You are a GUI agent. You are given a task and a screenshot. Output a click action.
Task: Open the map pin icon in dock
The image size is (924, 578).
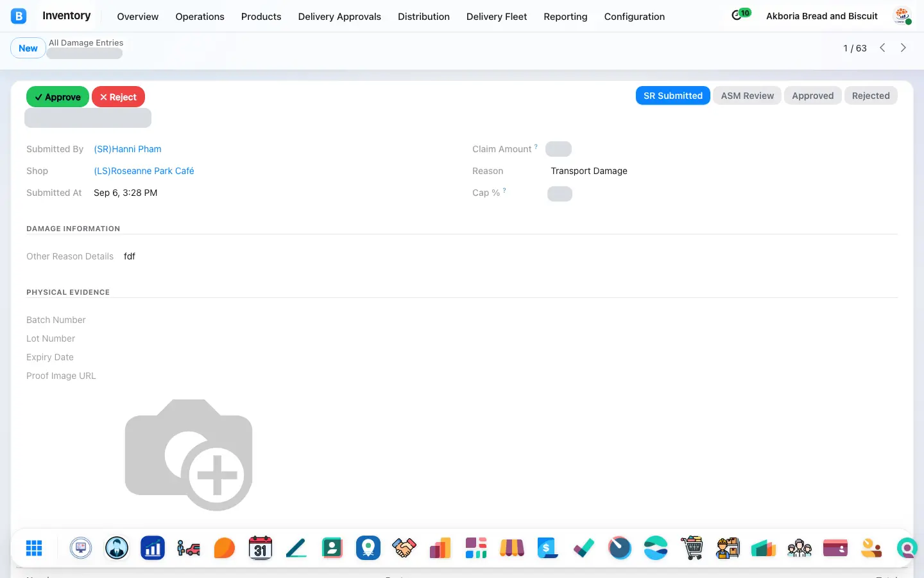368,548
